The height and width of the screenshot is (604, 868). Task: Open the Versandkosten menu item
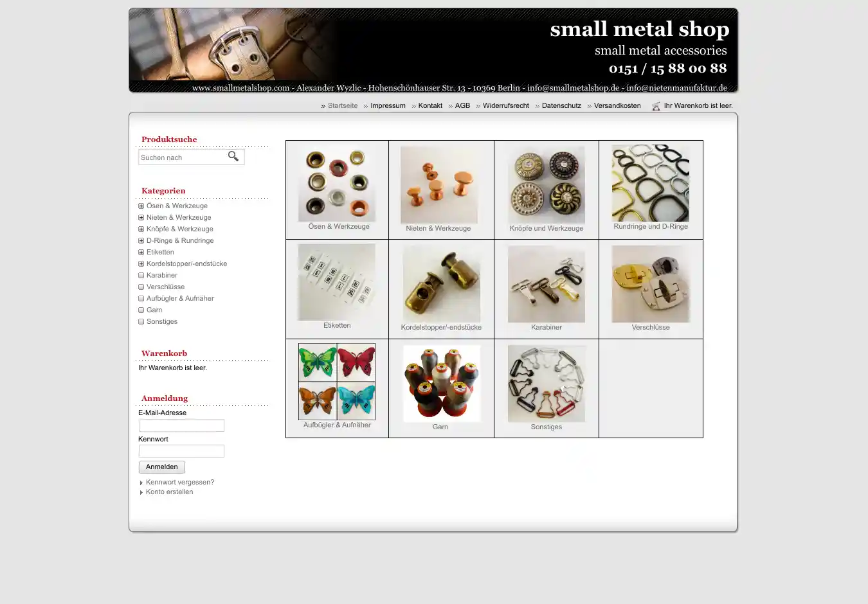pos(617,106)
